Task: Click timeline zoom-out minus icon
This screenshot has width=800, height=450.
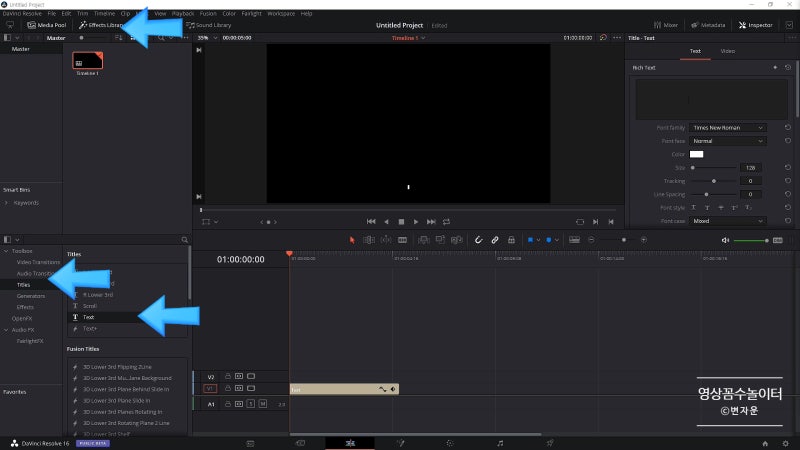Action: point(591,240)
